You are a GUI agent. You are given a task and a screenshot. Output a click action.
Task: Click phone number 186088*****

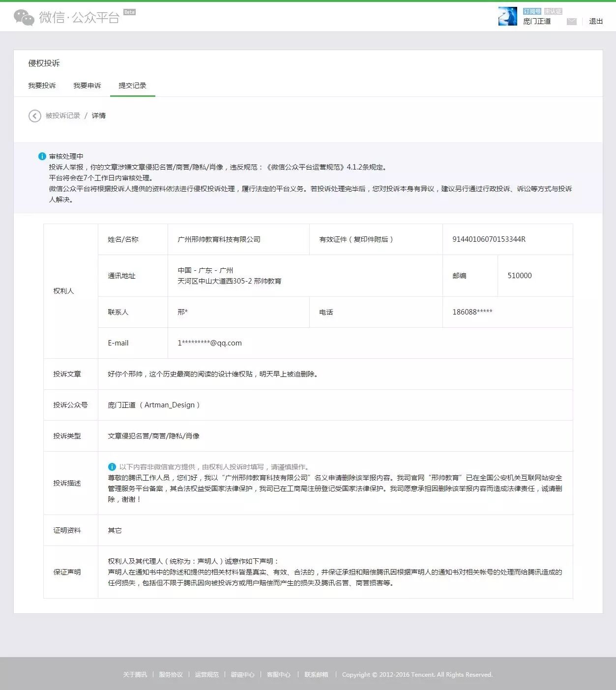(x=472, y=312)
